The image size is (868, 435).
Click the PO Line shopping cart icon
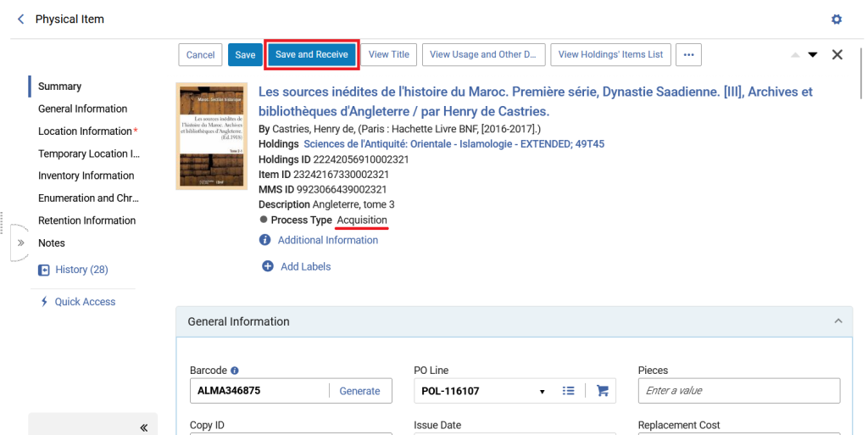[603, 391]
